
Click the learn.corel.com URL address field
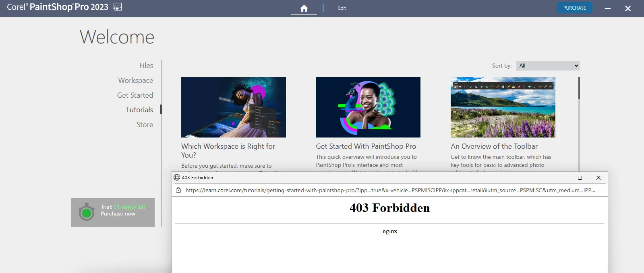(390, 190)
